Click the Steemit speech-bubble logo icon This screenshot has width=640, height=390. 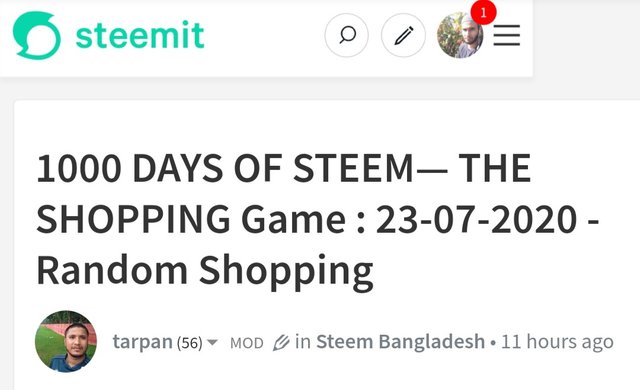[x=37, y=35]
